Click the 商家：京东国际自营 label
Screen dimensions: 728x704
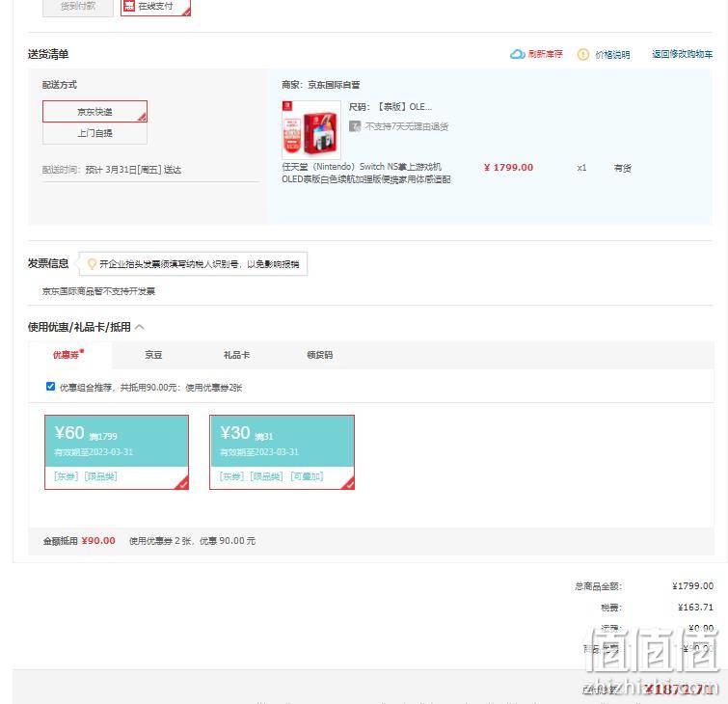tap(321, 85)
